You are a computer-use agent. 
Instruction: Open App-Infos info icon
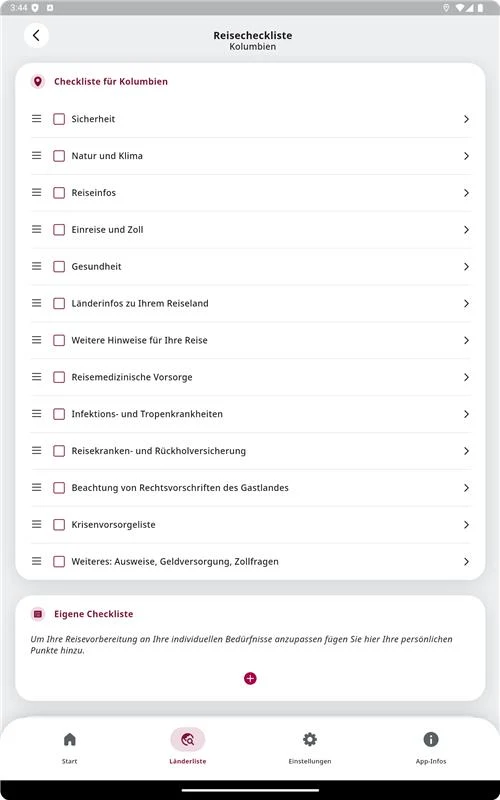pos(431,739)
